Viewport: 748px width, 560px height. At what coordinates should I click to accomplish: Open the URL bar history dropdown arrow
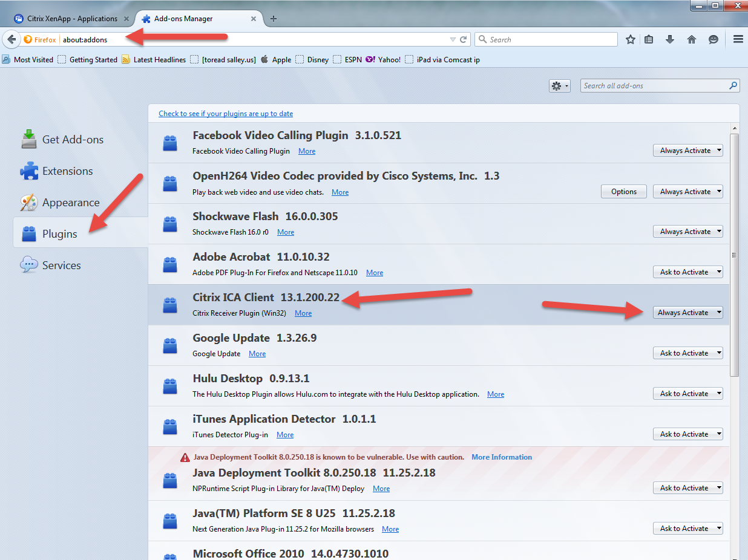[453, 40]
